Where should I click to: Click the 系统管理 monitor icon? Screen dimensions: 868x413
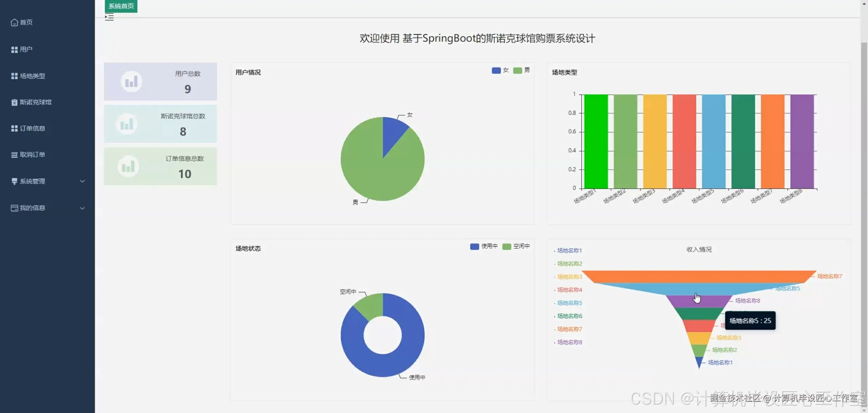coord(14,181)
